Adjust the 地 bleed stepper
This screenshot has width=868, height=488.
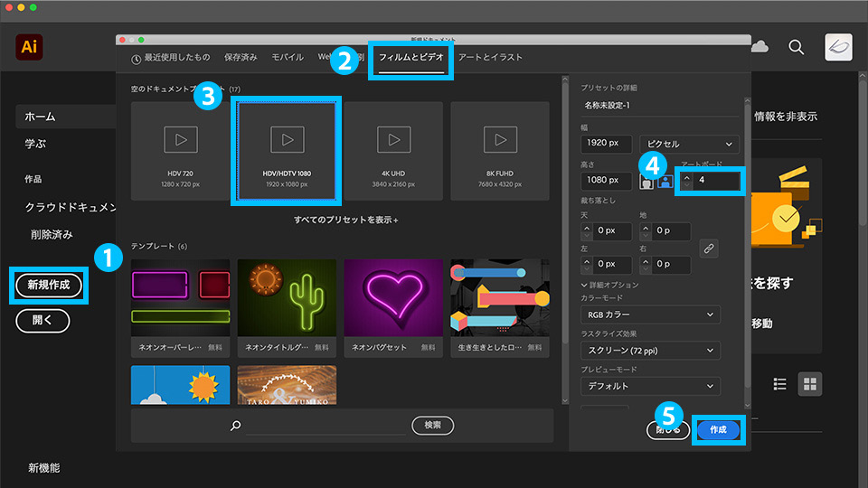pyautogui.click(x=646, y=231)
